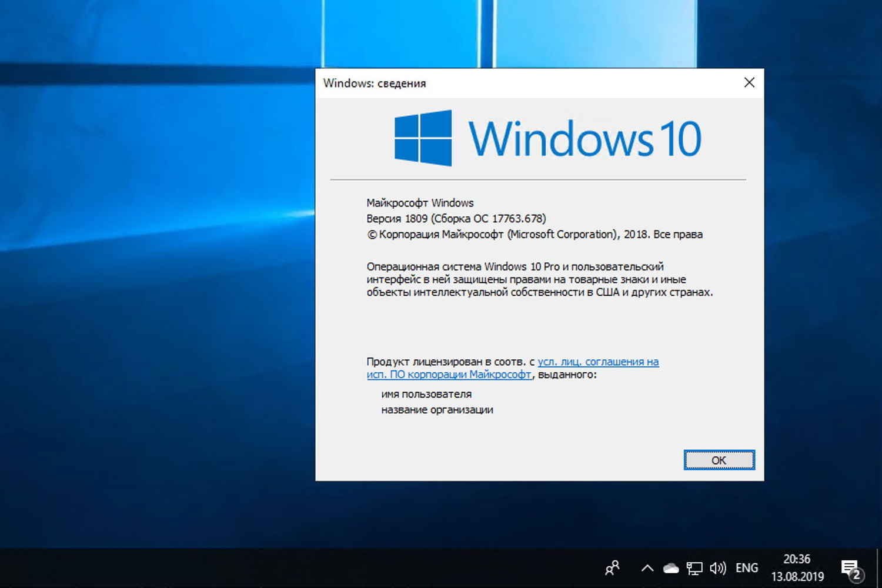882x588 pixels.
Task: Select the ENG language indicator
Action: point(746,568)
